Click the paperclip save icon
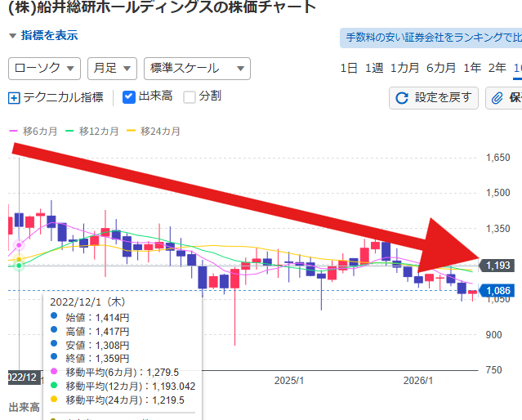This screenshot has width=522, height=420. coord(497,98)
